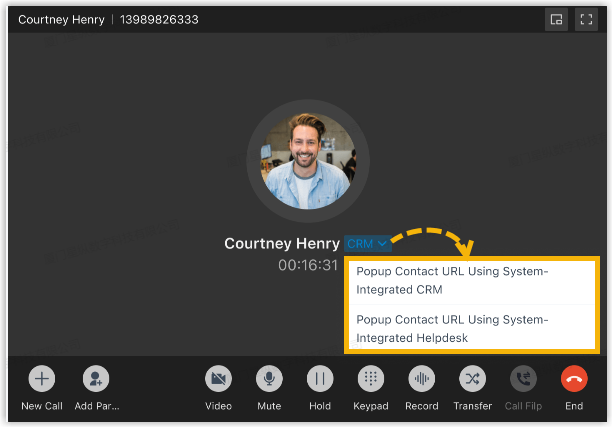Click Courtney Henry name in title bar
613x428 pixels.
coord(64,19)
